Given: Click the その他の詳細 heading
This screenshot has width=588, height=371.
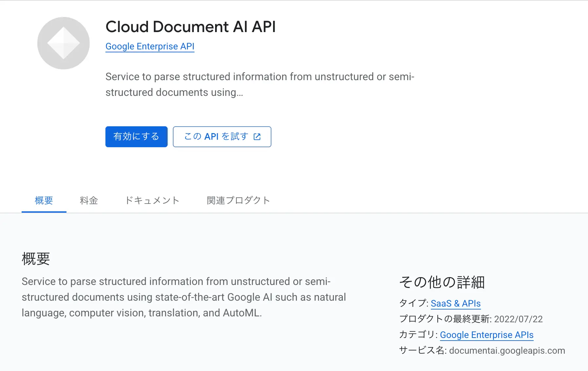Looking at the screenshot, I should point(442,282).
